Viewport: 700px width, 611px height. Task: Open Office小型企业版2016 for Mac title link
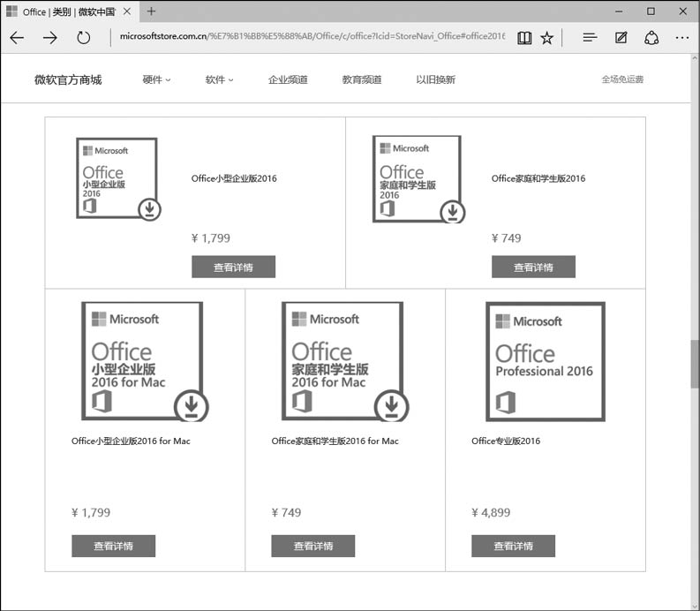tap(131, 441)
